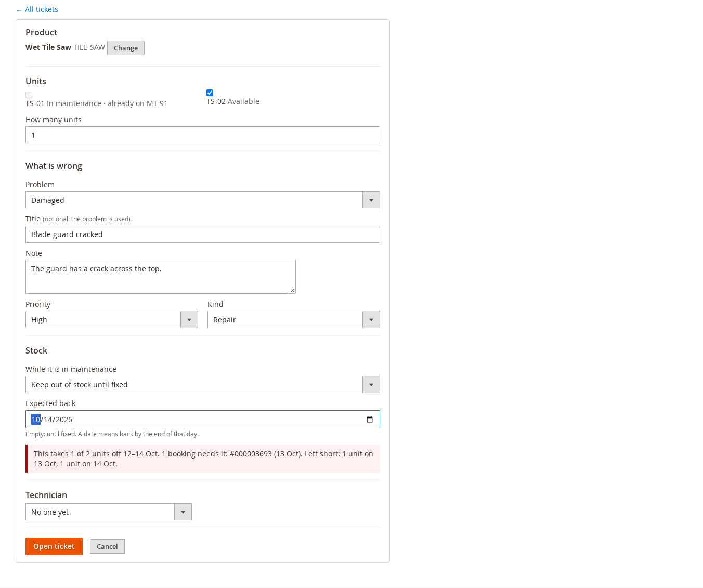The height and width of the screenshot is (588, 703).
Task: Expand the Damaged problem dropdown
Action: pyautogui.click(x=203, y=200)
